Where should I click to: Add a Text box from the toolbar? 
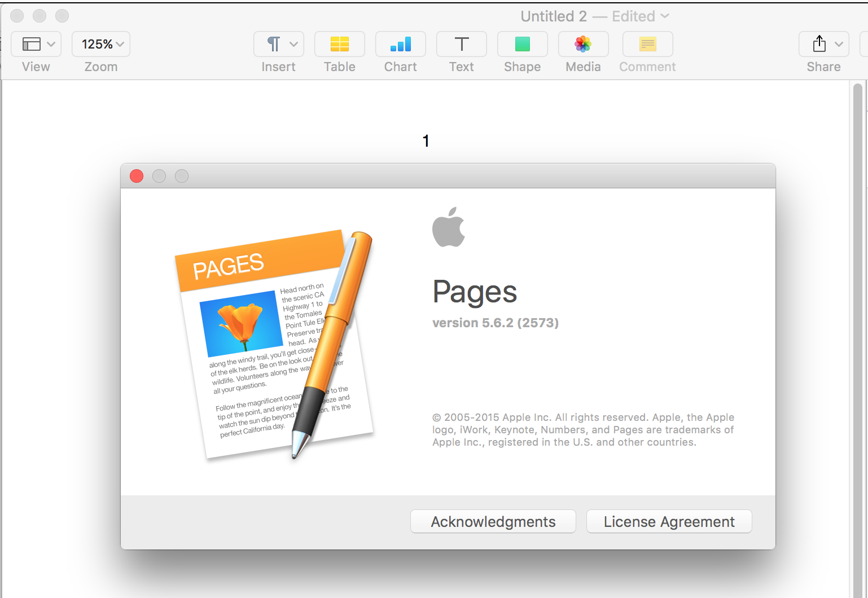point(462,44)
